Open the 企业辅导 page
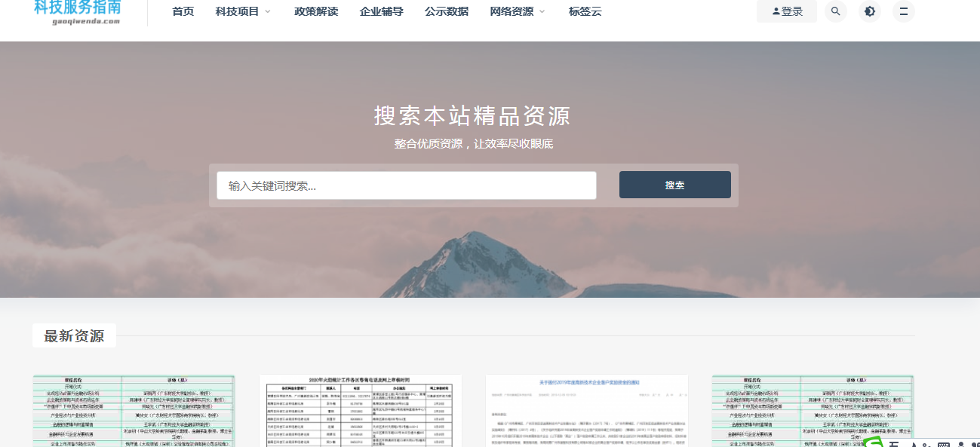 pyautogui.click(x=381, y=11)
